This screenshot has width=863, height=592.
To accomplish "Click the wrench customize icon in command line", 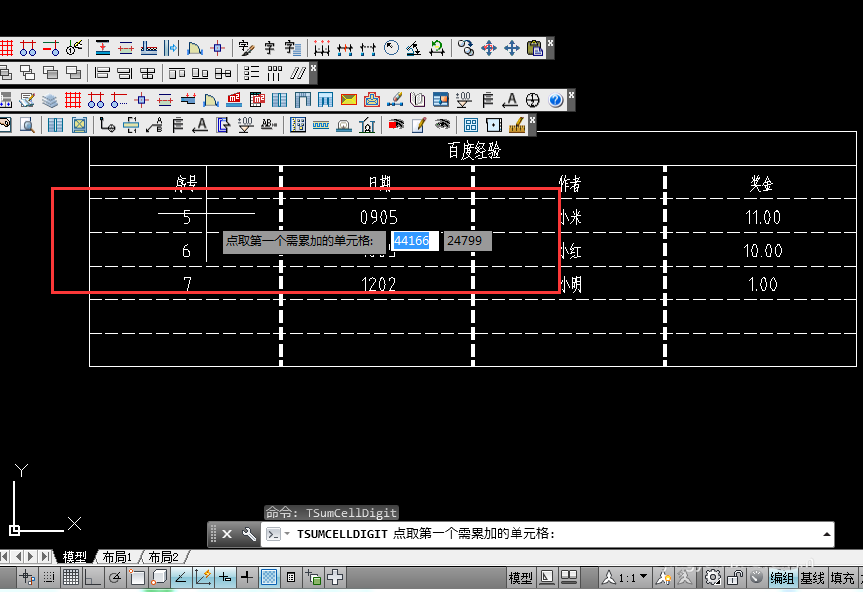I will (249, 534).
